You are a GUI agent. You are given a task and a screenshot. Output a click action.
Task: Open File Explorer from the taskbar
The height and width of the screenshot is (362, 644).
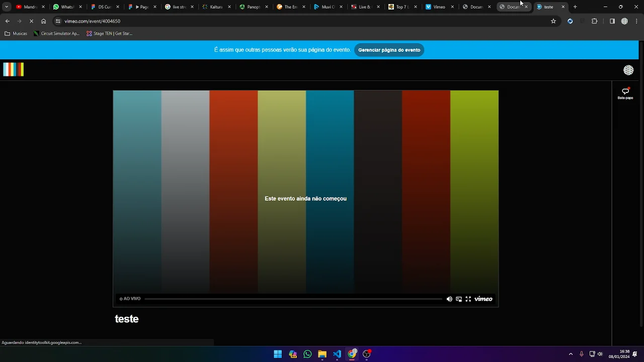(322, 354)
